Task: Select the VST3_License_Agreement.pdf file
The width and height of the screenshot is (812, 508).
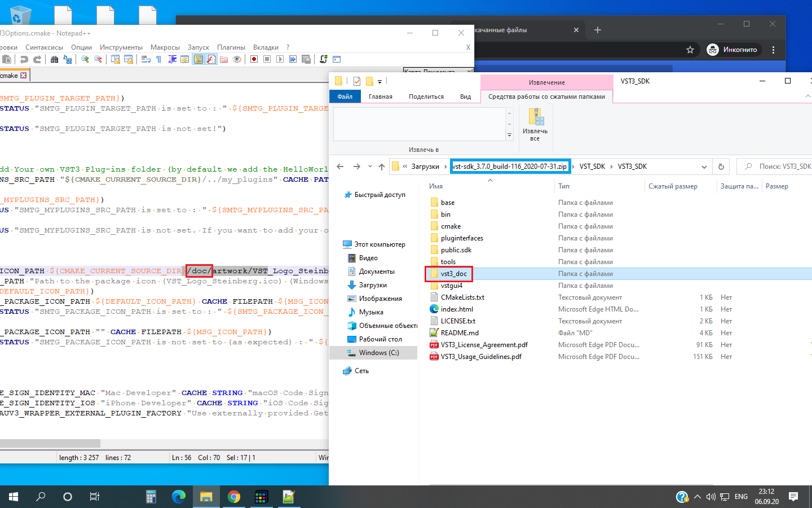Action: (484, 345)
